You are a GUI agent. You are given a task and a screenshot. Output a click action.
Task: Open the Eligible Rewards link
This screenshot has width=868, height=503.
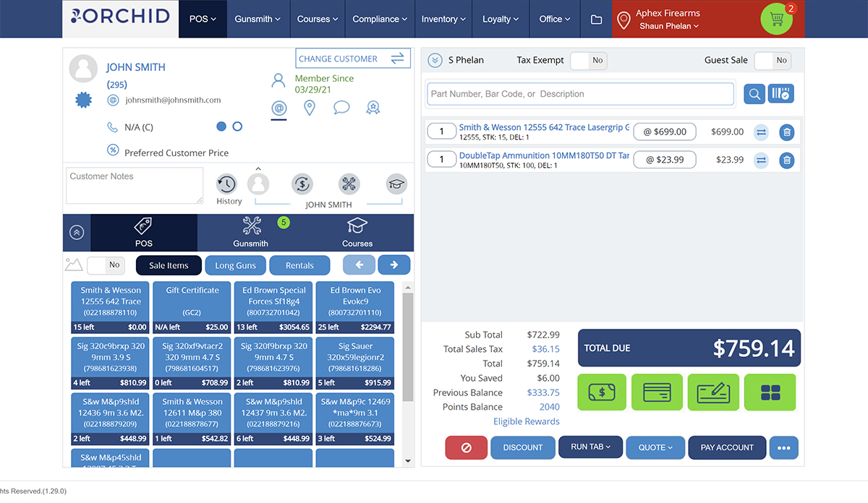(x=527, y=421)
